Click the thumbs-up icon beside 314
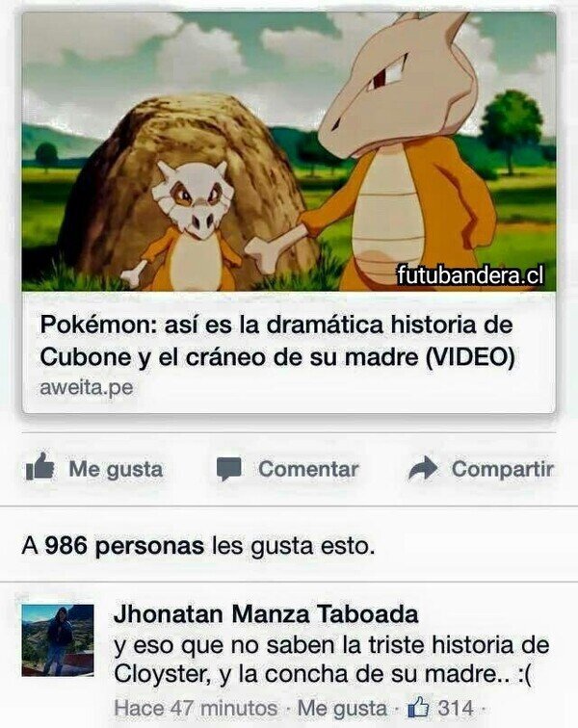The width and height of the screenshot is (578, 728). tap(418, 708)
